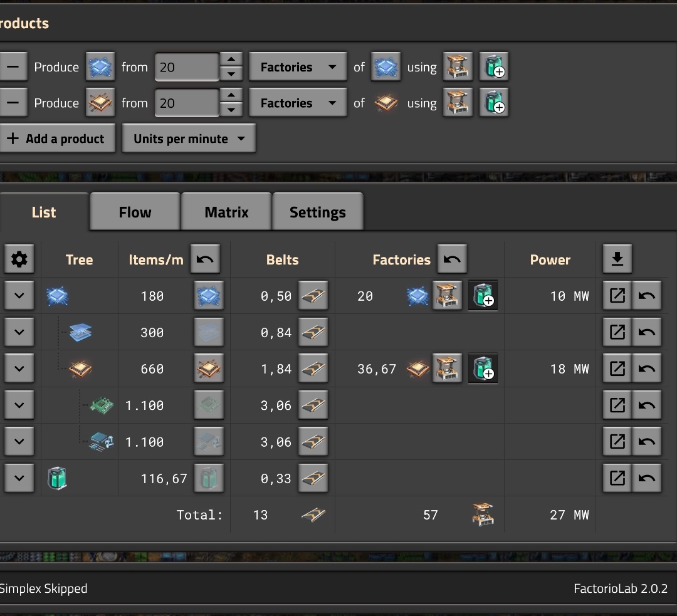Viewport: 677px width, 616px height.
Task: Click the module icon next to the 36,67 factories
Action: [483, 368]
